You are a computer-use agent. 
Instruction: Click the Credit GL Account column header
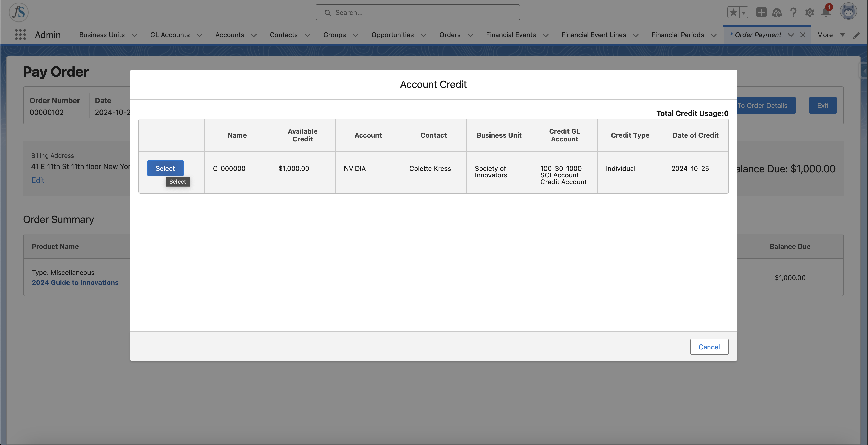(564, 135)
